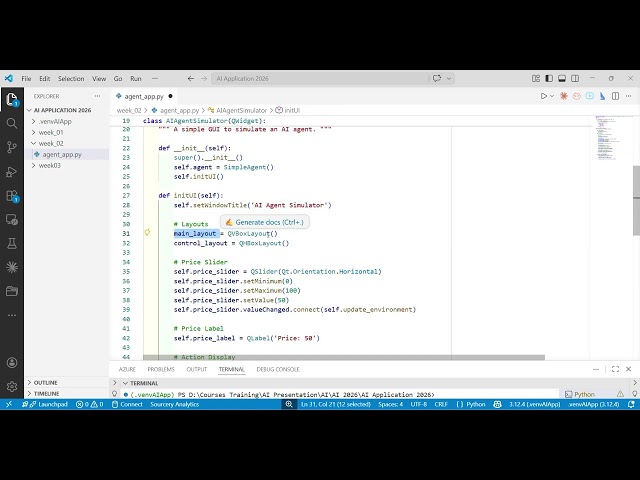640x480 pixels.
Task: Open the Extensions view
Action: tap(12, 196)
